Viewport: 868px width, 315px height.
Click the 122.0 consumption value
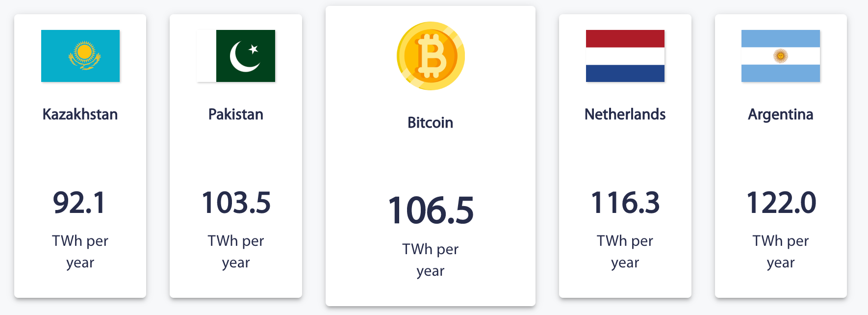(x=781, y=203)
